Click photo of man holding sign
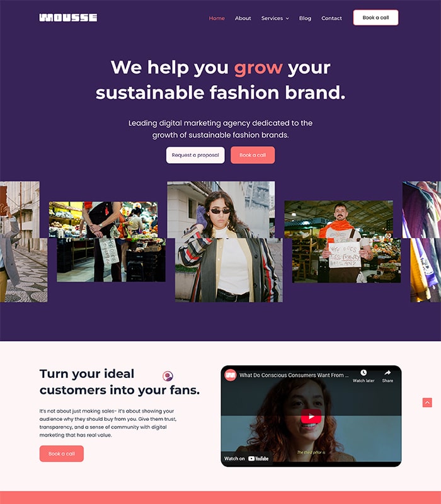The height and width of the screenshot is (504, 441). point(343,242)
